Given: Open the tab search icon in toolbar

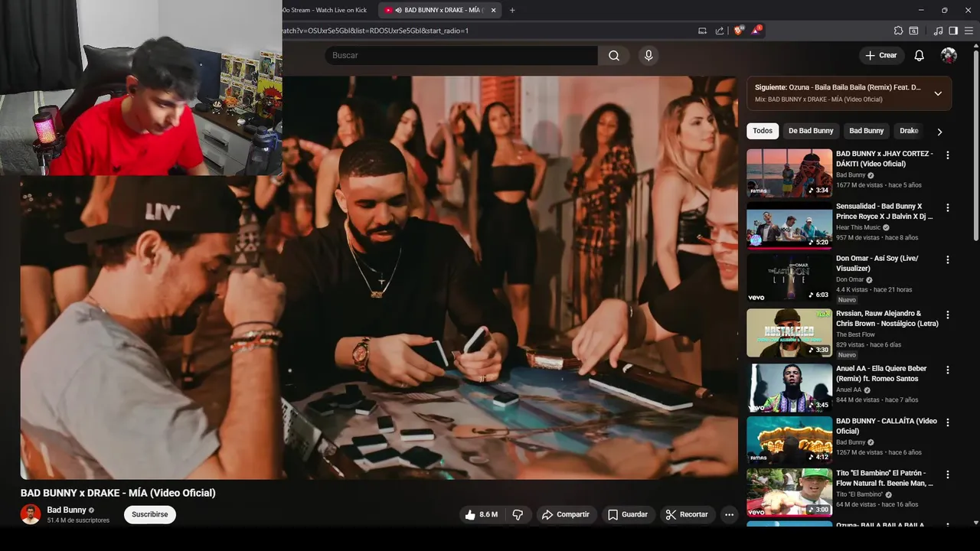Looking at the screenshot, I should pyautogui.click(x=913, y=31).
